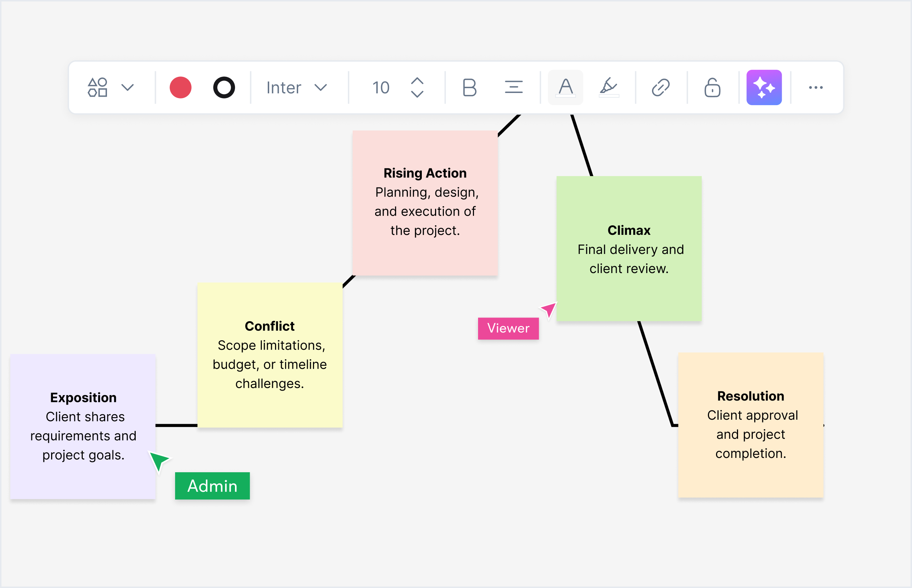Select the yellow Conflict sticky note
The width and height of the screenshot is (912, 588).
[x=270, y=355]
